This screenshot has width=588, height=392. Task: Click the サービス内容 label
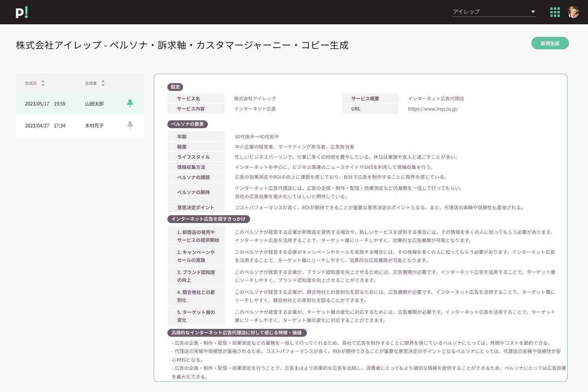tap(196, 109)
